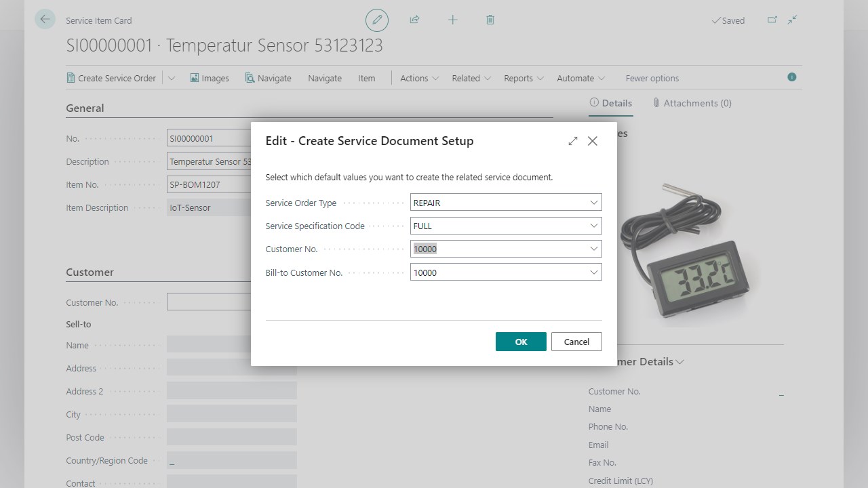Viewport: 868px width, 488px height.
Task: Click the share icon at the top
Action: pyautogui.click(x=414, y=20)
